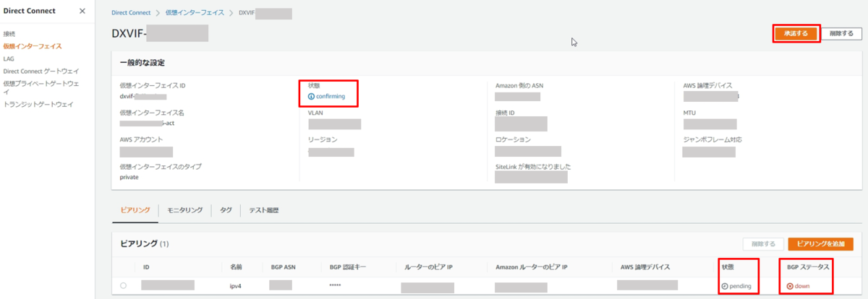The image size is (868, 299).
Task: Click the VLAN label
Action: pyautogui.click(x=315, y=113)
